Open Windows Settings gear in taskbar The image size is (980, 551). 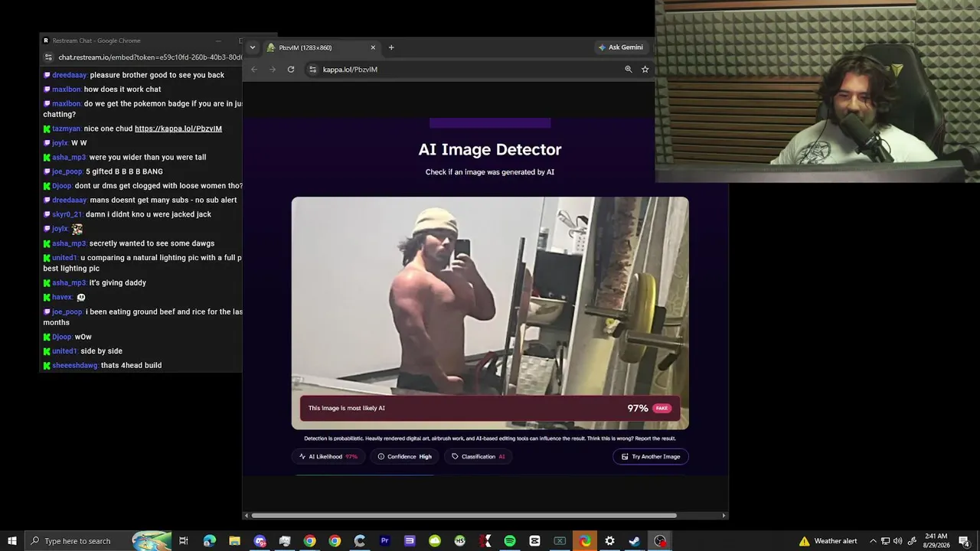click(609, 541)
